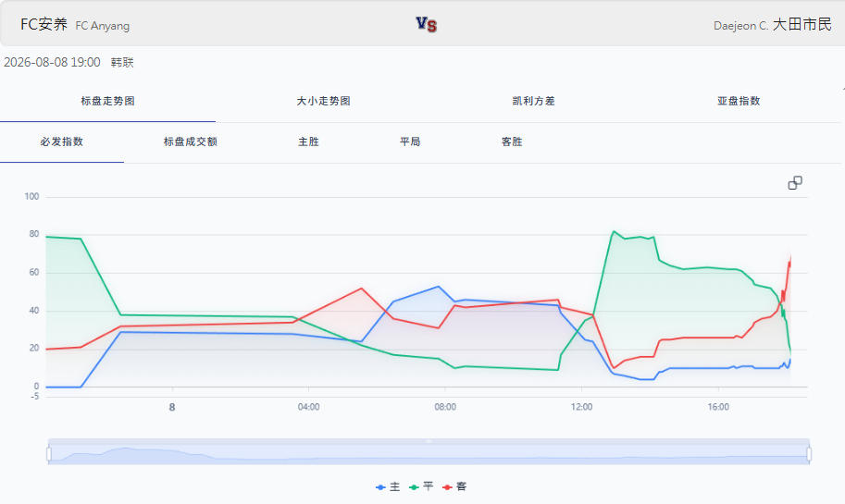Click the match date 2026-08-08 19:00
Image resolution: width=845 pixels, height=504 pixels.
52,63
